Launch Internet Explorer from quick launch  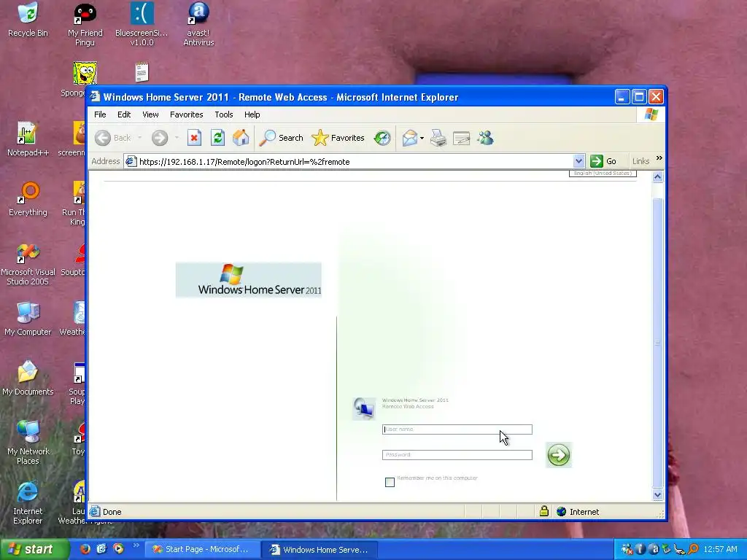[101, 549]
